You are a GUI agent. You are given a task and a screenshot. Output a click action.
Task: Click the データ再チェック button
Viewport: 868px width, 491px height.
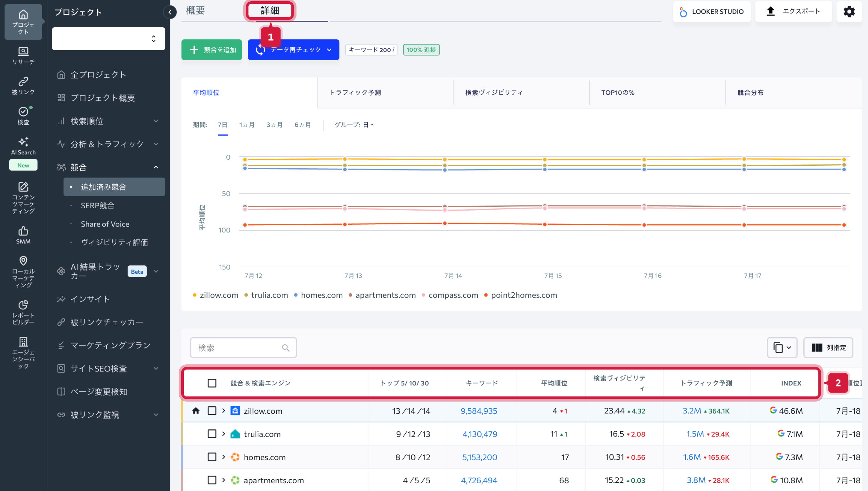[x=294, y=50]
